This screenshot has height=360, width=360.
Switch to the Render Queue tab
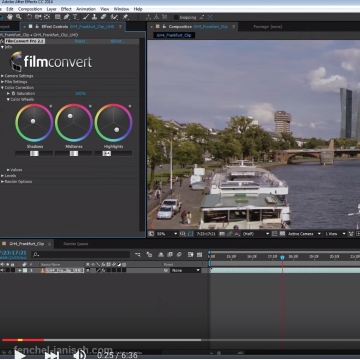[x=76, y=244]
